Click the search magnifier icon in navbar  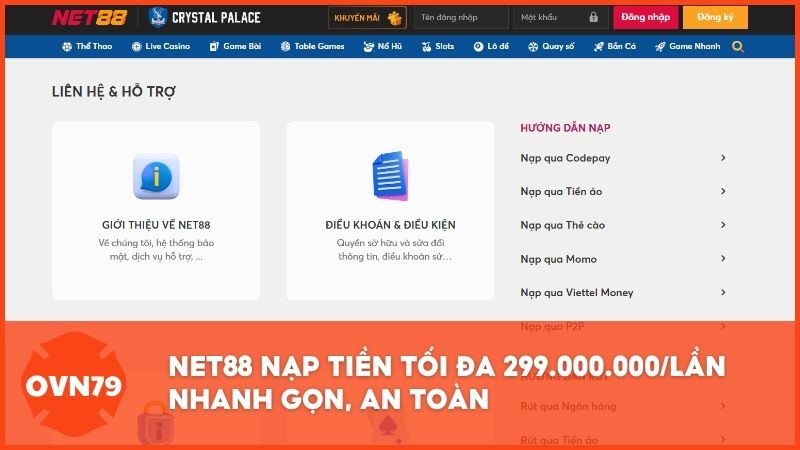[x=737, y=47]
